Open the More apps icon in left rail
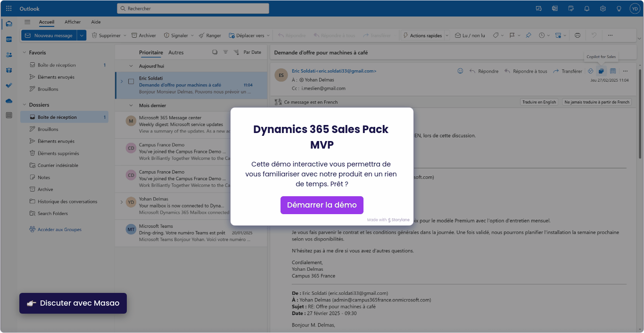Viewport: 644px width, 333px height. (9, 115)
